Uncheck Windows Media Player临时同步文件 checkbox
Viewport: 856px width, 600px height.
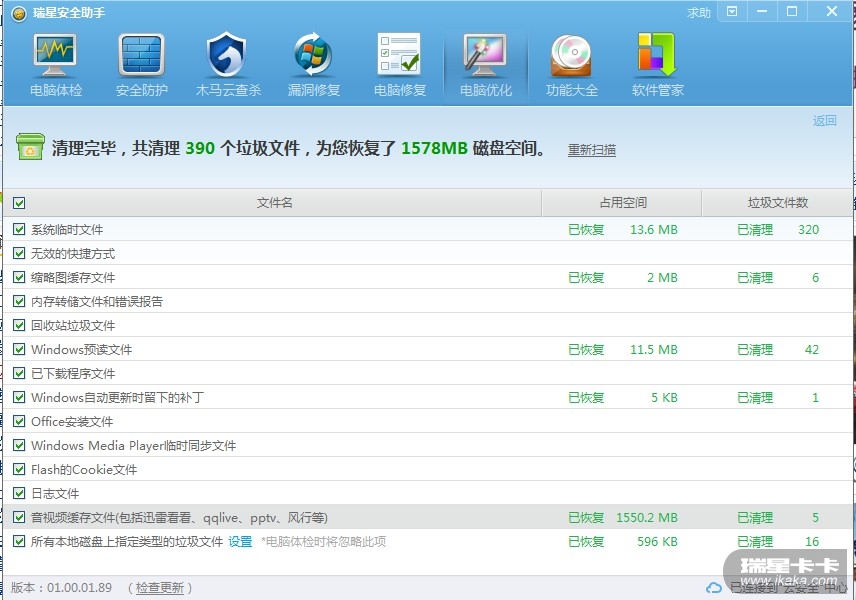point(19,445)
